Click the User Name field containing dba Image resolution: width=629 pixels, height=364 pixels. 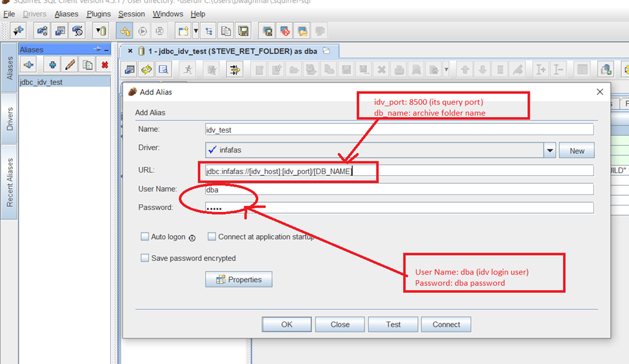click(x=399, y=189)
